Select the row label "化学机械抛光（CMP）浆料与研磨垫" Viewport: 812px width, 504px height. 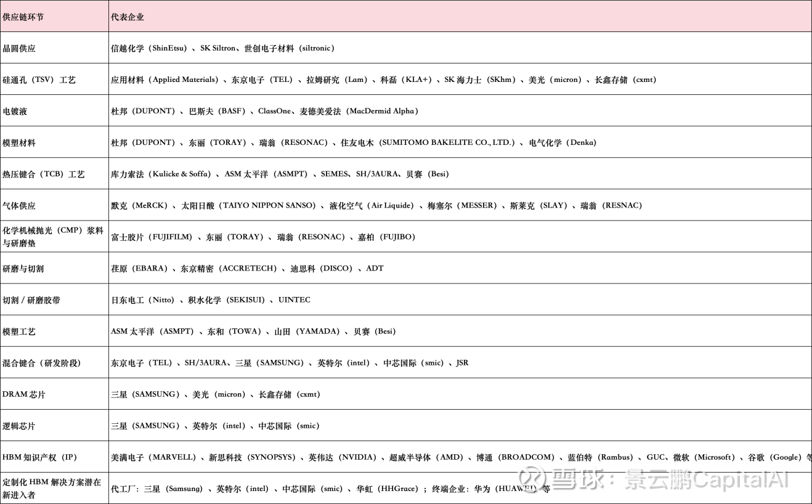coord(53,237)
